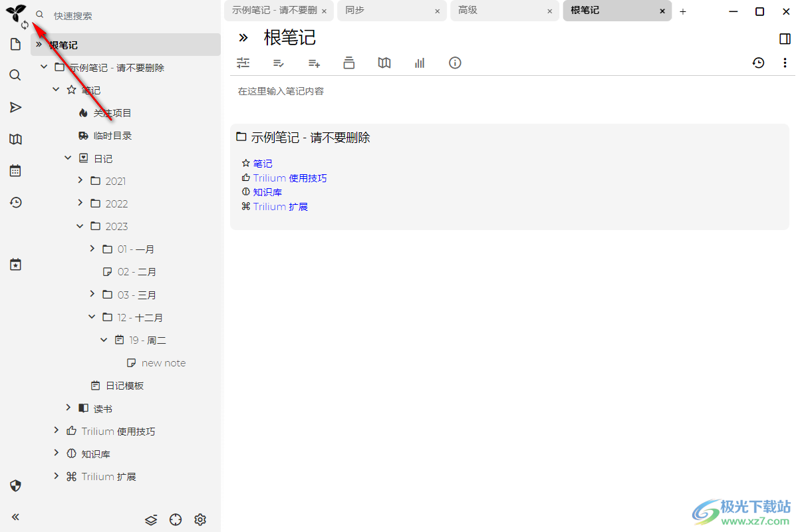Select the new note item in the tree
798x532 pixels.
tap(164, 363)
